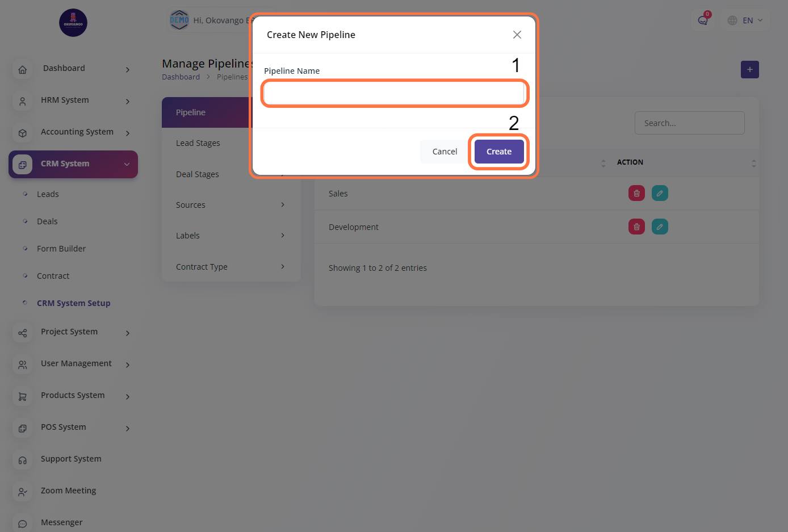Open the Lead Stages tab
Viewport: 788px width, 532px height.
198,143
